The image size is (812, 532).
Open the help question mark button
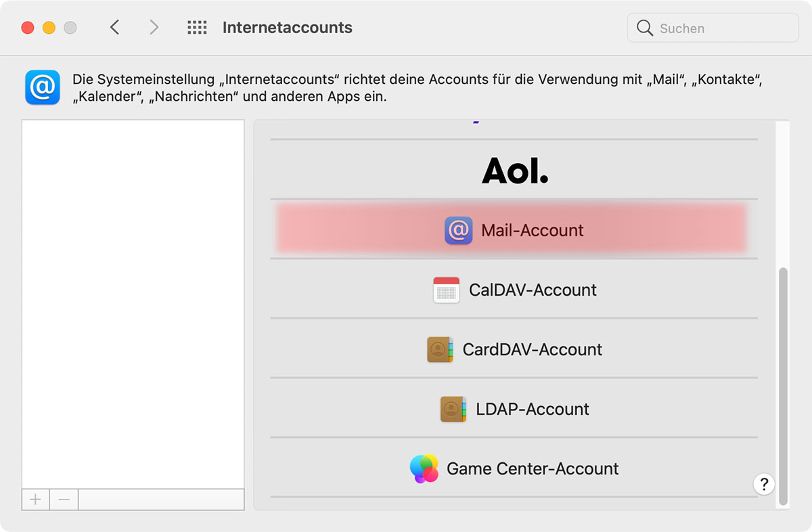pos(764,484)
